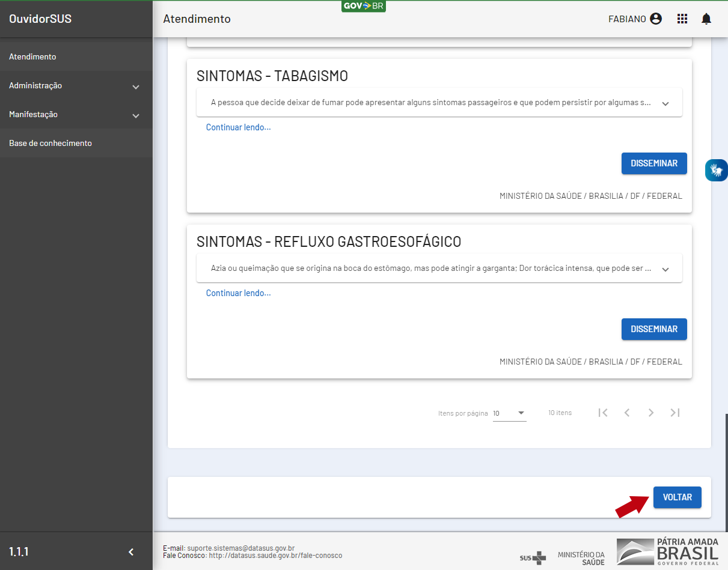Click DISSEMINAR for Sintomas - Tabagismo
Screen dimensions: 728x570
pos(653,163)
